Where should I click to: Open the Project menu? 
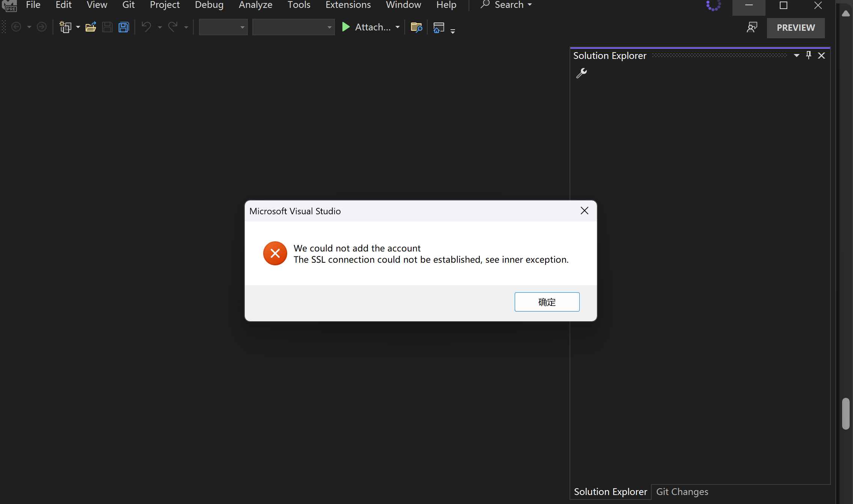pos(165,5)
